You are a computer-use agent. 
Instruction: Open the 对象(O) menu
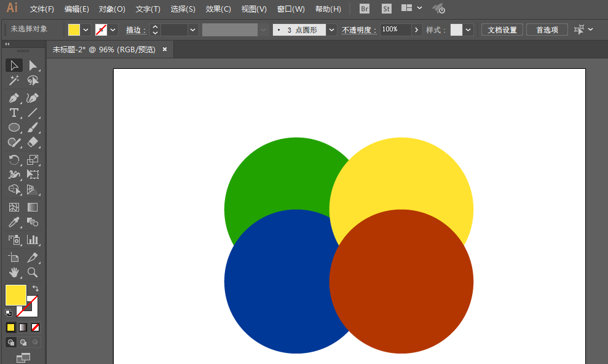(112, 9)
